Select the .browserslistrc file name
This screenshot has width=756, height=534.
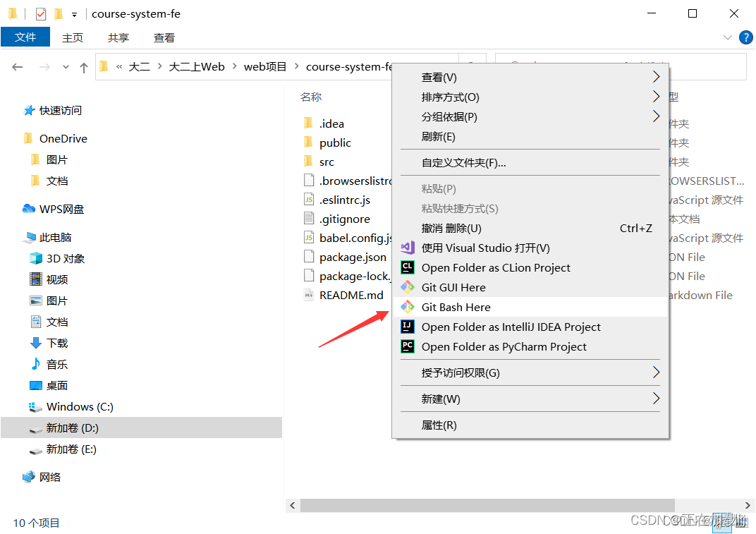[x=355, y=181]
